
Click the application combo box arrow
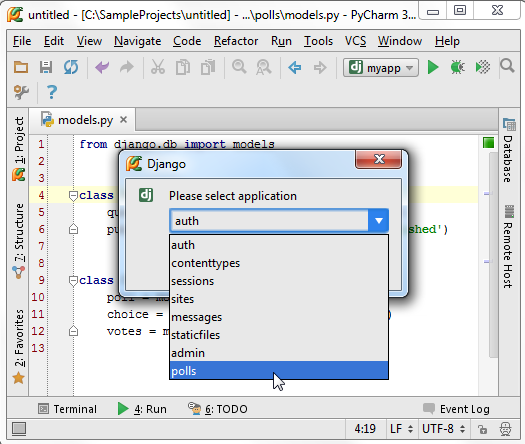(379, 221)
